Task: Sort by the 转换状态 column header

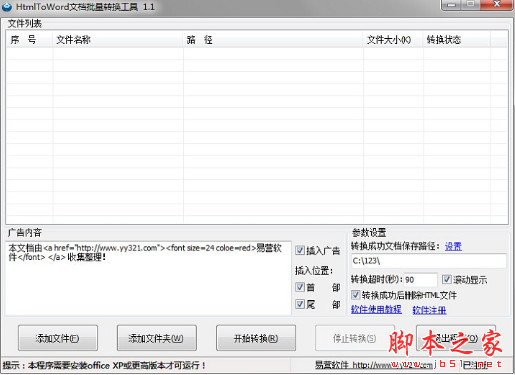Action: pyautogui.click(x=457, y=40)
